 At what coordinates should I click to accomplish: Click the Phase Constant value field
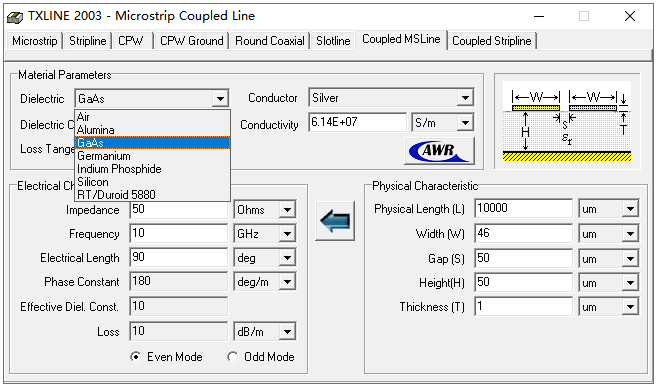pos(178,281)
